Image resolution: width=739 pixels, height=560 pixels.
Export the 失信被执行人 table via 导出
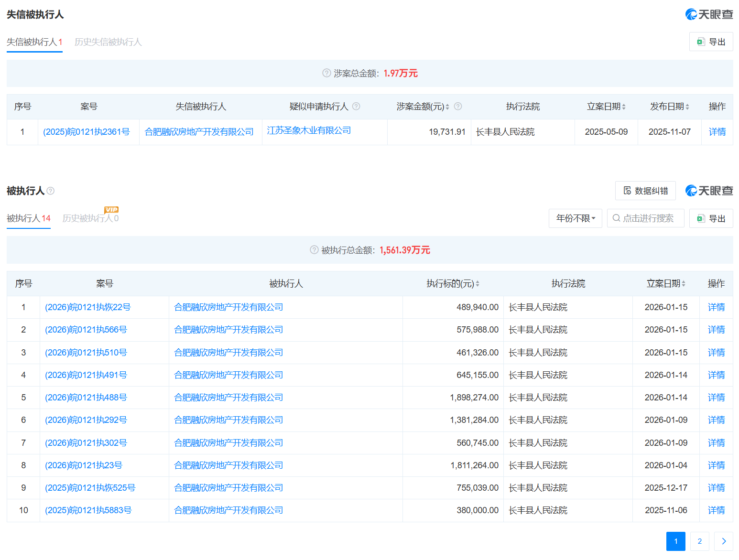point(711,42)
